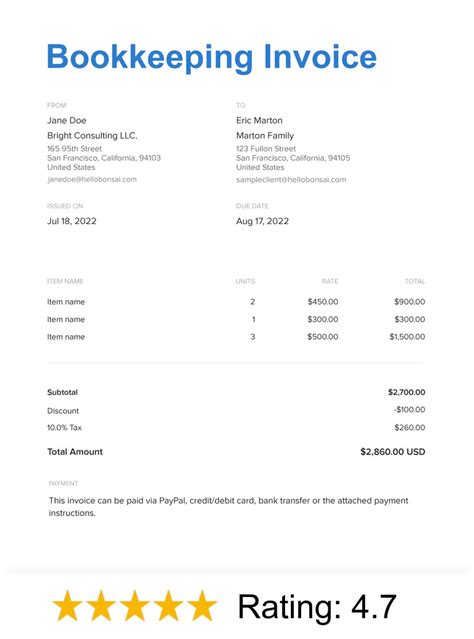Select the $1,500.00 line total
The width and height of the screenshot is (474, 639).
tap(407, 337)
